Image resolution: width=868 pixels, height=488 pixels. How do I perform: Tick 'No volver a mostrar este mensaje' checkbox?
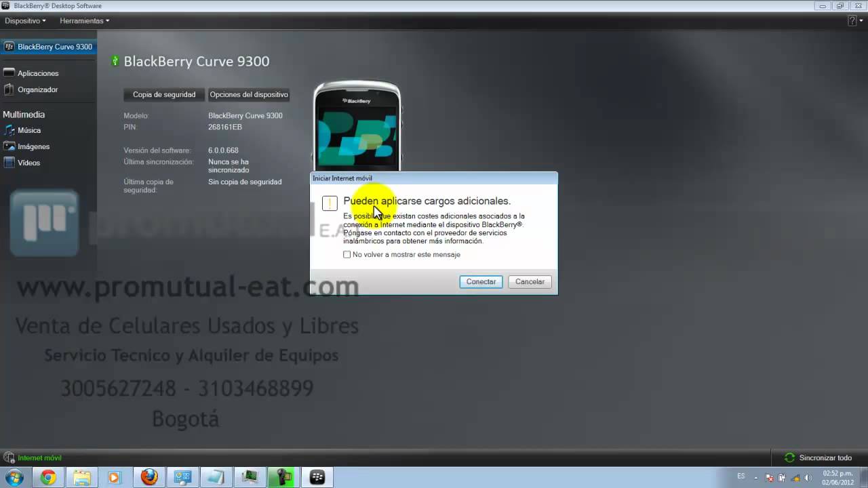(347, 255)
